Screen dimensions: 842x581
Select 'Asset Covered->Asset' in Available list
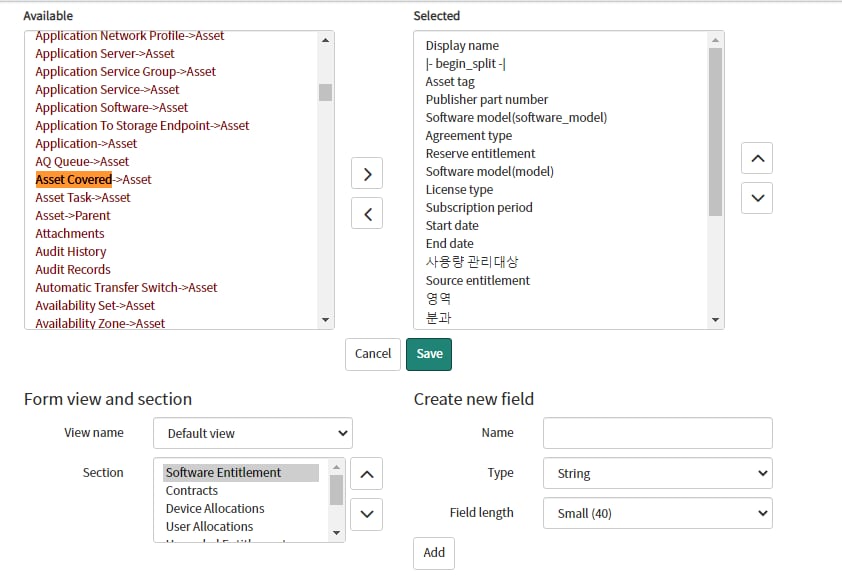pos(93,179)
